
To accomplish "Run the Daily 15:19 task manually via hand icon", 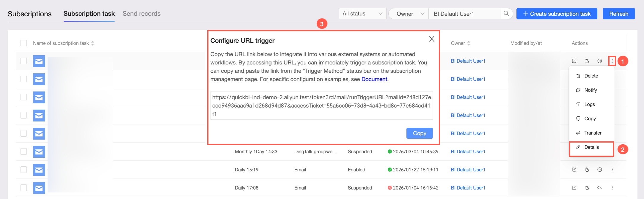I will pos(587,170).
